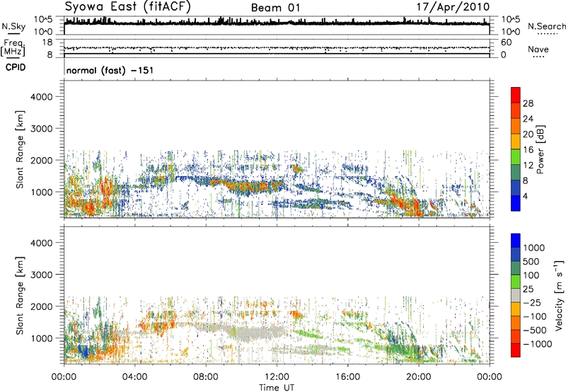Click the '04:00' time tick label
The height and width of the screenshot is (392, 566).
coord(134,377)
